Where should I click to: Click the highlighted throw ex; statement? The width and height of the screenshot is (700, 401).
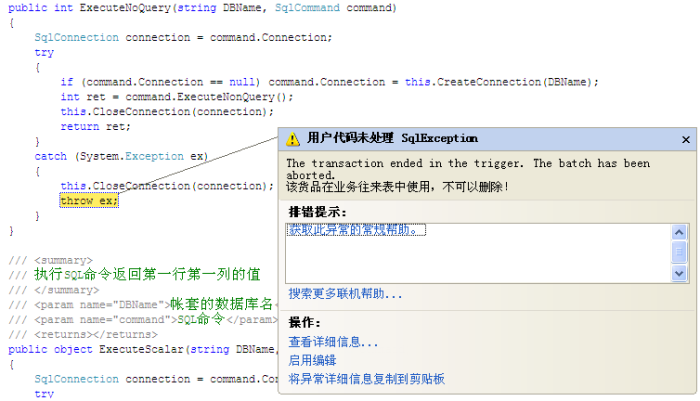88,201
